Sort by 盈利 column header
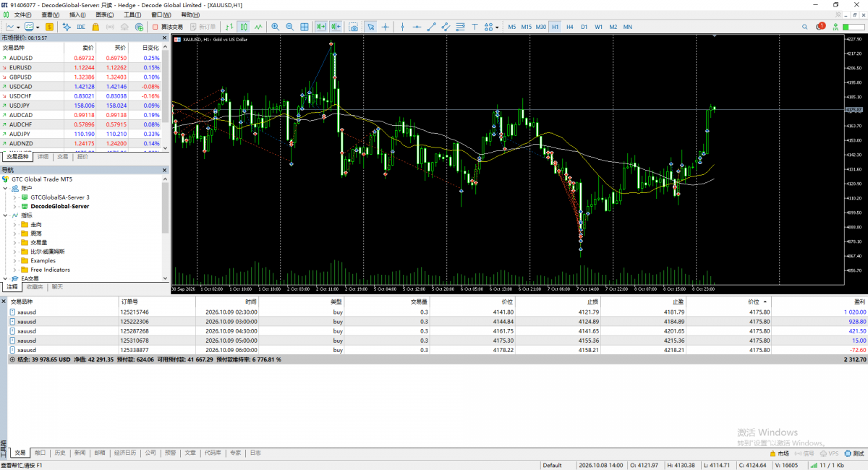This screenshot has height=470, width=868. 820,302
